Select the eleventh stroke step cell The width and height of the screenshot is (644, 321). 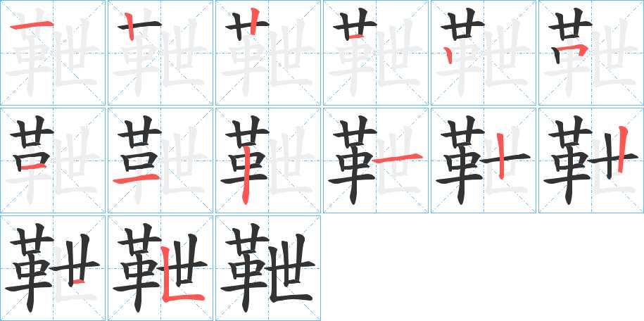coord(484,160)
